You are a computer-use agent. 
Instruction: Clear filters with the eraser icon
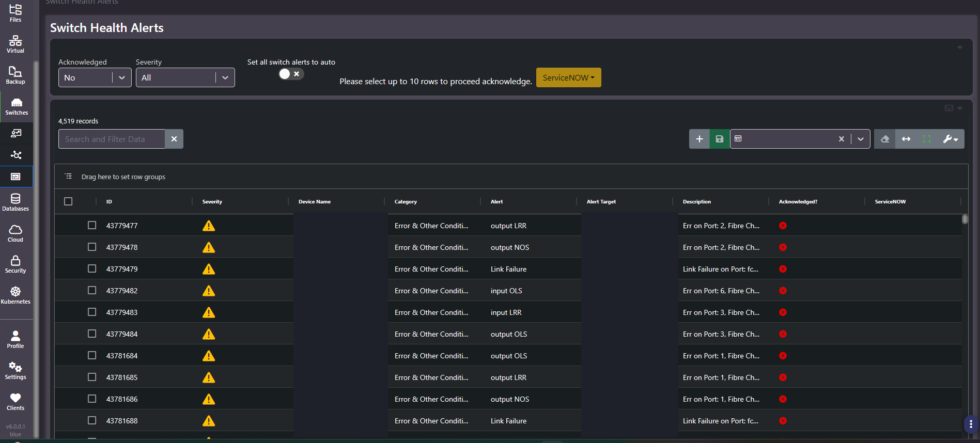point(885,139)
